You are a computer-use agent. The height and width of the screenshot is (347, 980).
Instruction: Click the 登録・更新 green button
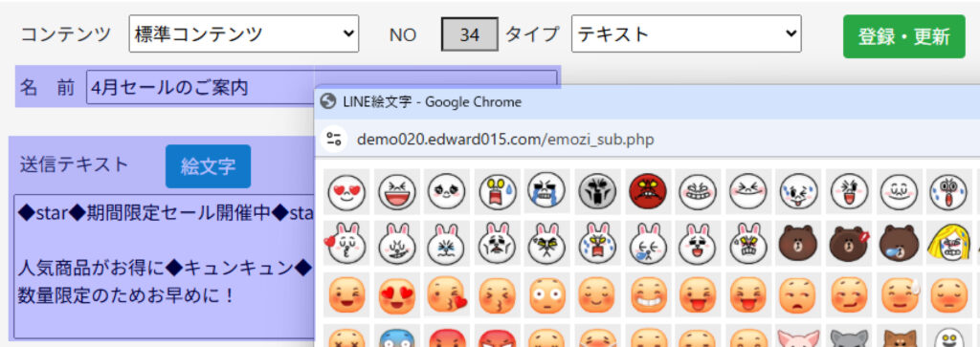click(903, 36)
